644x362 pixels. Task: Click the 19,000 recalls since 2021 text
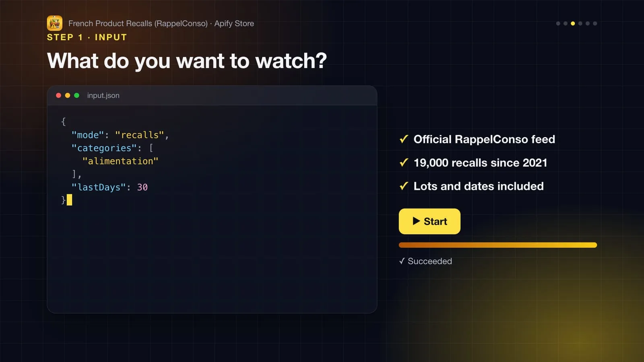(481, 162)
